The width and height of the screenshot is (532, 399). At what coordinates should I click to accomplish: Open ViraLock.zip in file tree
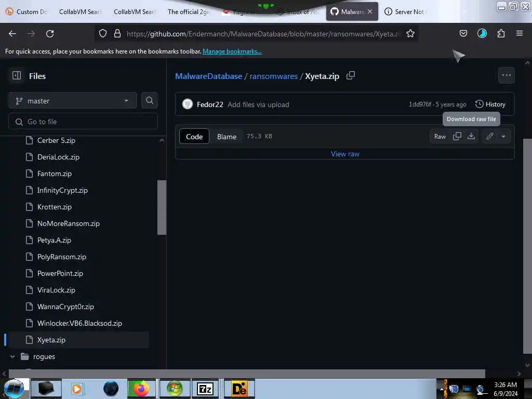pyautogui.click(x=56, y=290)
